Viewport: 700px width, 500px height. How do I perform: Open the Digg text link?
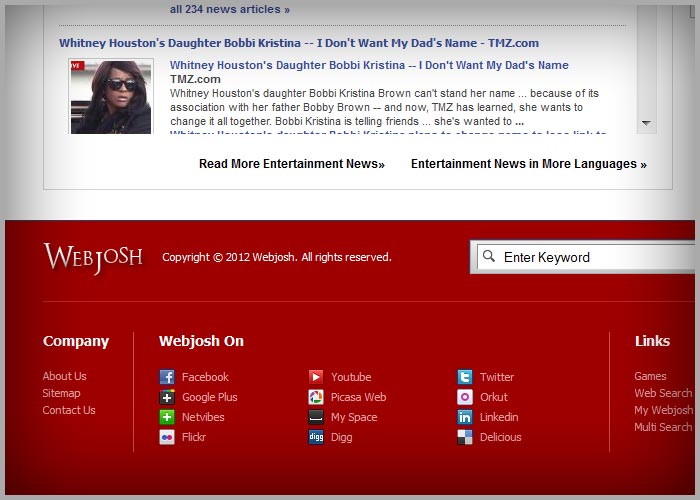click(x=342, y=438)
